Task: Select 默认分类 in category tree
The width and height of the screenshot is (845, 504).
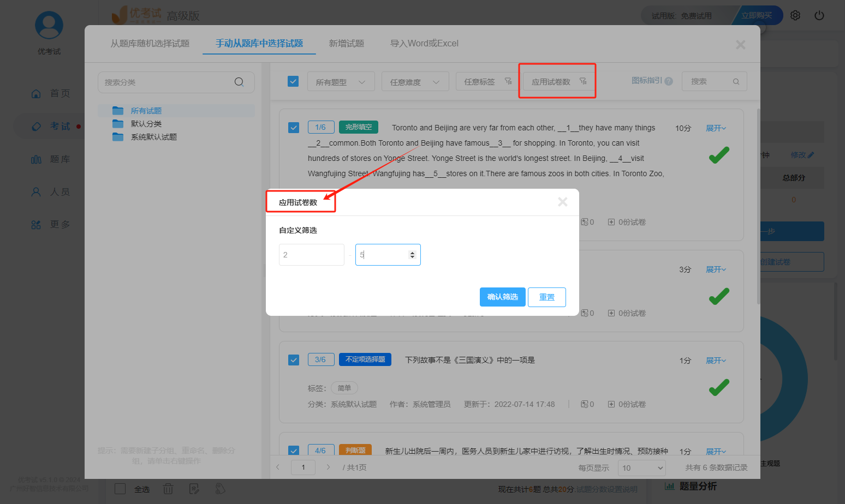Action: pyautogui.click(x=146, y=124)
